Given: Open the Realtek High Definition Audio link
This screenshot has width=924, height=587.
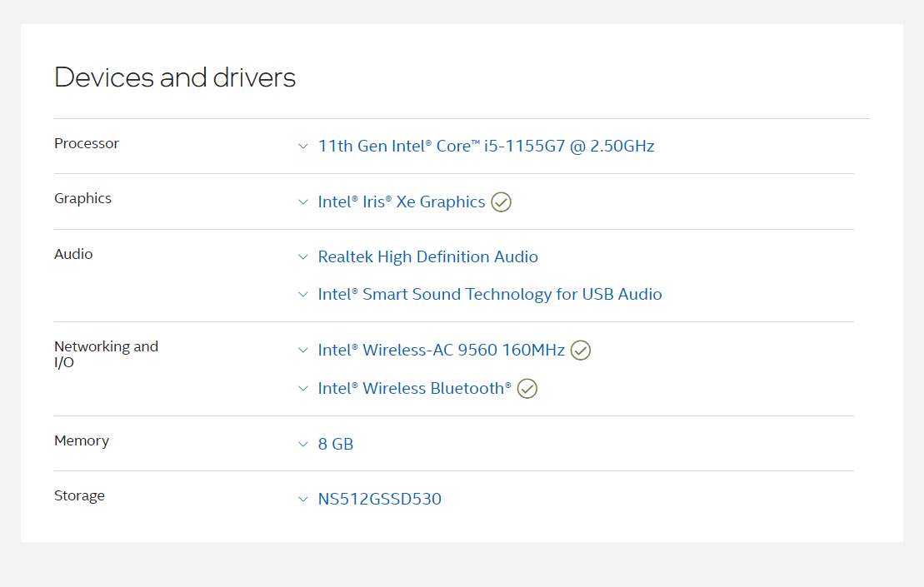Looking at the screenshot, I should [427, 257].
